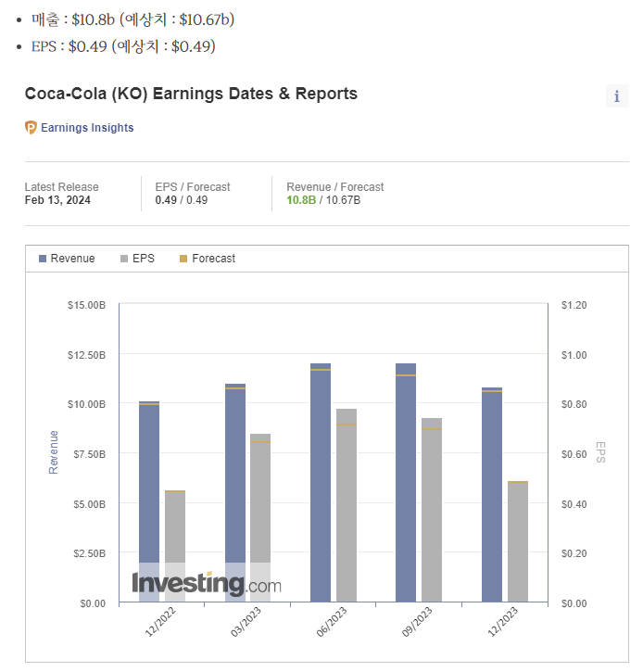This screenshot has width=643, height=672.
Task: Click the 09/2023 x-axis label
Action: (417, 622)
